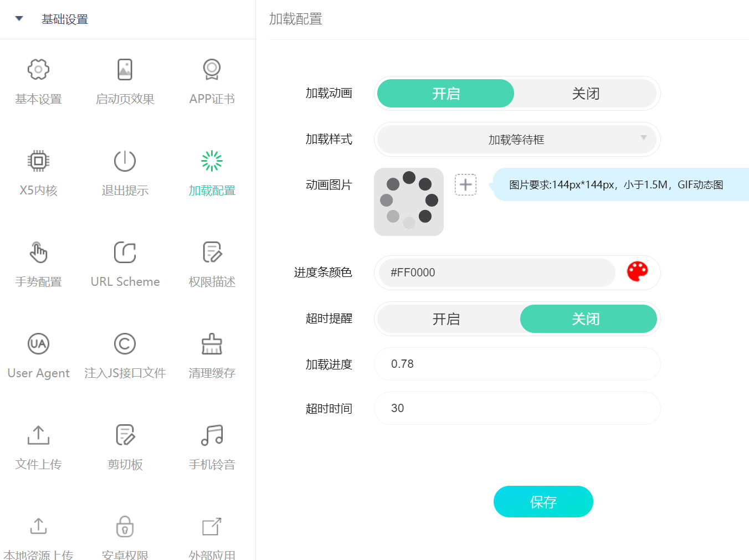Select the 加载配置 spinner icon
The image size is (749, 560).
(x=212, y=161)
